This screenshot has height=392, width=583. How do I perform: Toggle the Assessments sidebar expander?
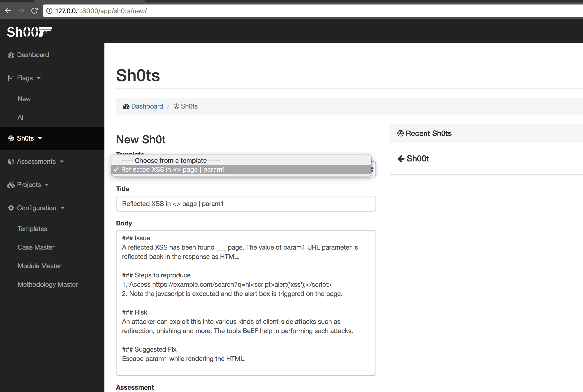click(x=36, y=161)
